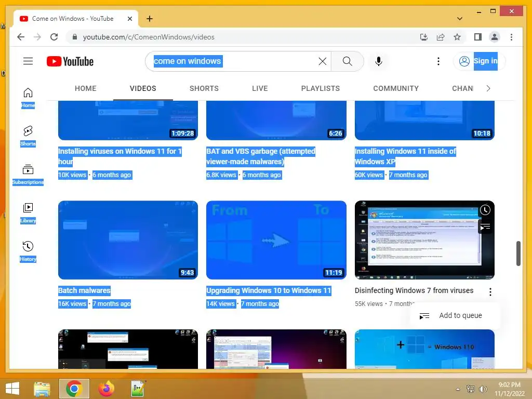Screen dimensions: 532x399
Task: Choose Add to queue from the menu
Action: coord(455,315)
